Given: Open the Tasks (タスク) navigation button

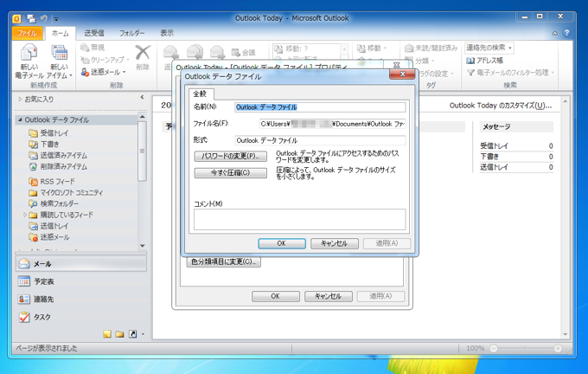Looking at the screenshot, I should 81,317.
